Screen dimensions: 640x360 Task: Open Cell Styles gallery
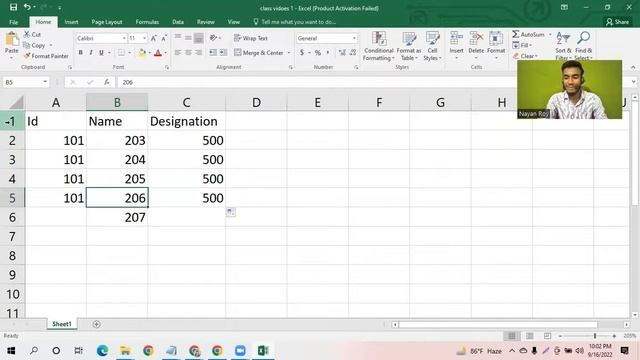pyautogui.click(x=432, y=46)
